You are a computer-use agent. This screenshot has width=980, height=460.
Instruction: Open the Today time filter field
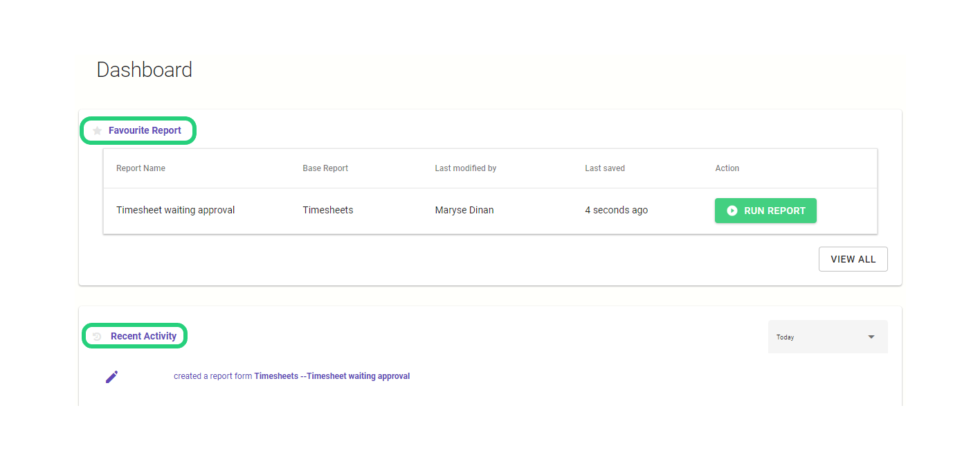pos(828,337)
